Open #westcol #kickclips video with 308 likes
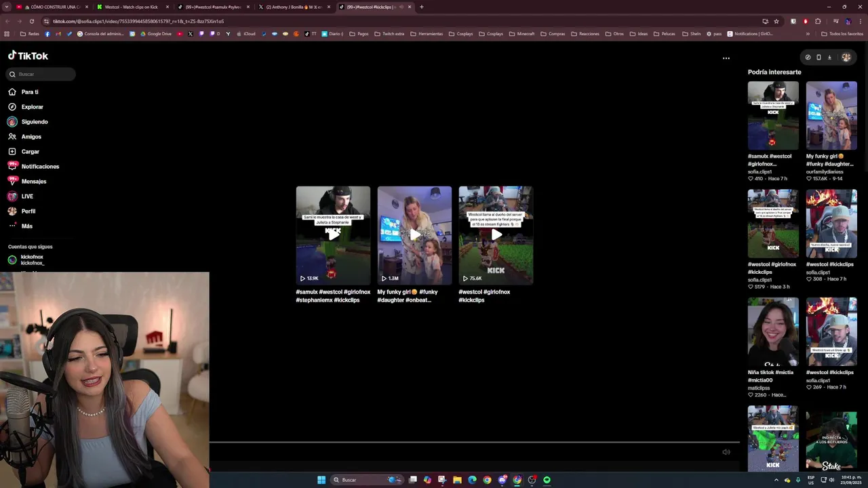Screen dimensions: 868x488 point(831,224)
